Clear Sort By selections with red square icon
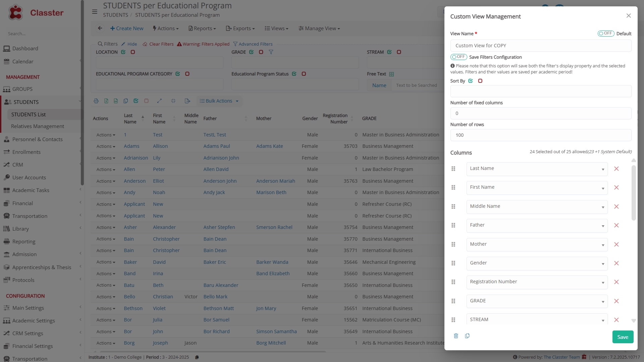Image resolution: width=644 pixels, height=362 pixels. tap(480, 81)
